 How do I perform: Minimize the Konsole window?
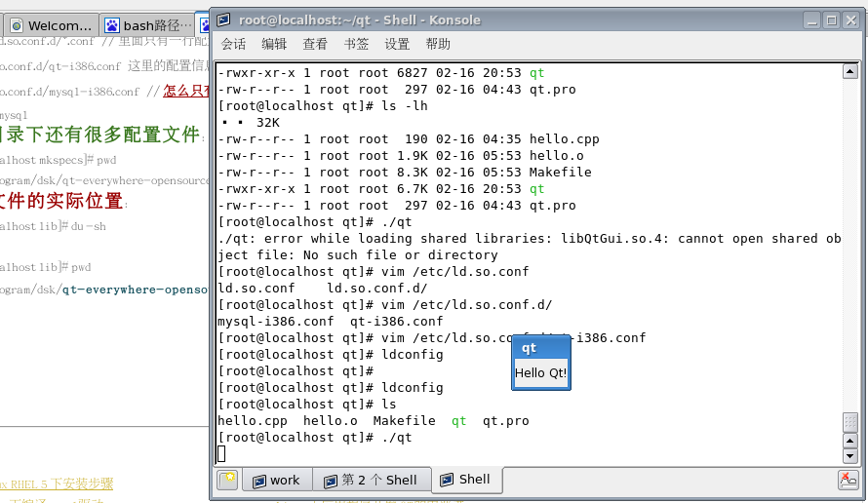pos(812,20)
